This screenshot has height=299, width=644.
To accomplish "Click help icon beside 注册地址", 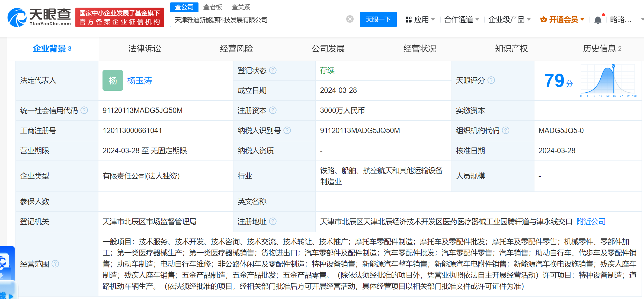I will click(x=273, y=222).
